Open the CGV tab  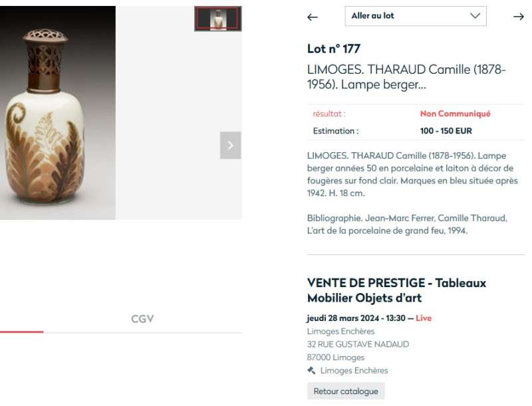142,319
